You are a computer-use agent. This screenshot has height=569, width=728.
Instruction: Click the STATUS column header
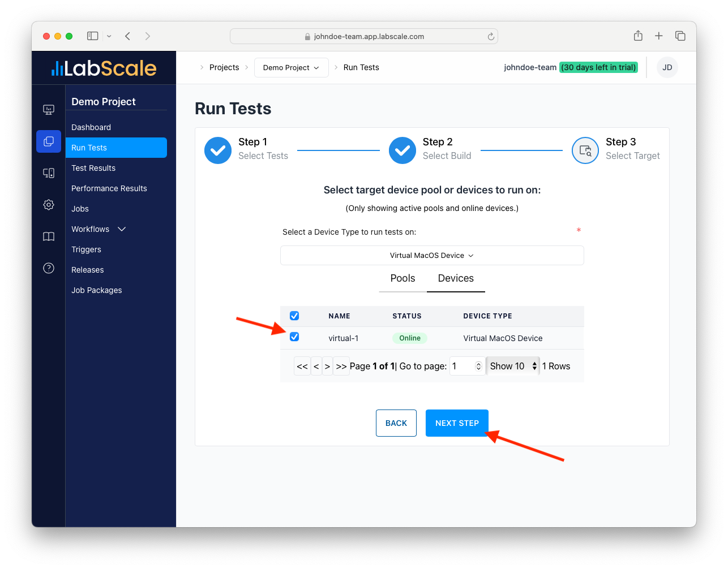[407, 316]
